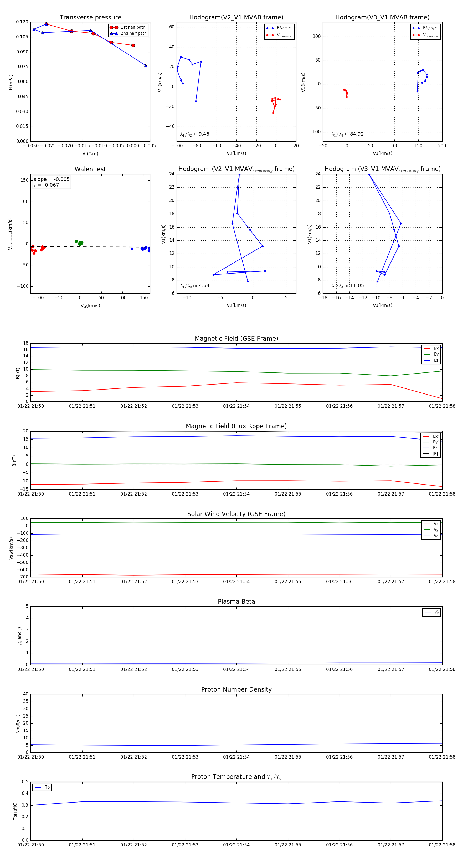Click the "Magnetic Field (GSE Frame)" title
Viewport: 473px width, 868px height.
pos(236,339)
